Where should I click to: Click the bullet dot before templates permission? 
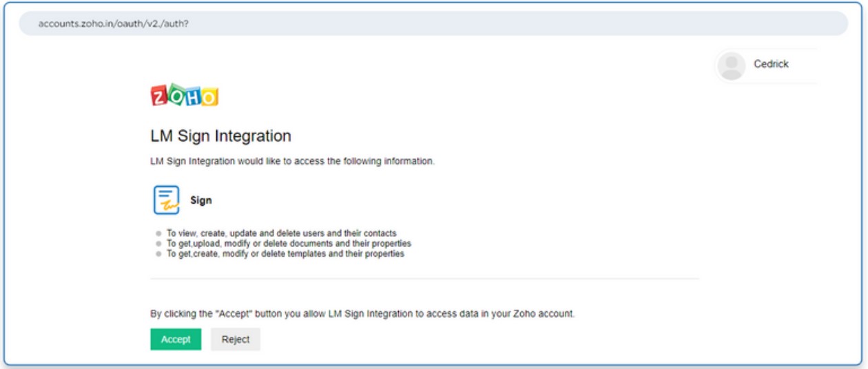point(158,254)
